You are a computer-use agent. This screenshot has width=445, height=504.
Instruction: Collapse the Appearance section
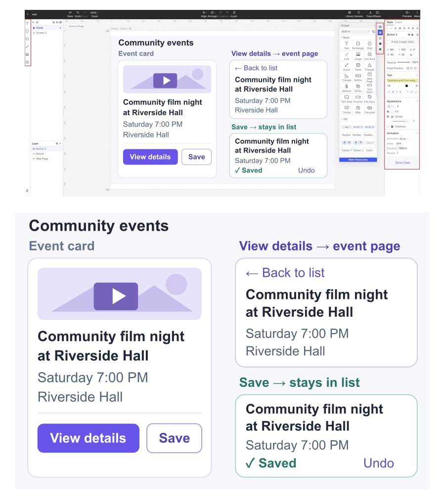pyautogui.click(x=417, y=101)
